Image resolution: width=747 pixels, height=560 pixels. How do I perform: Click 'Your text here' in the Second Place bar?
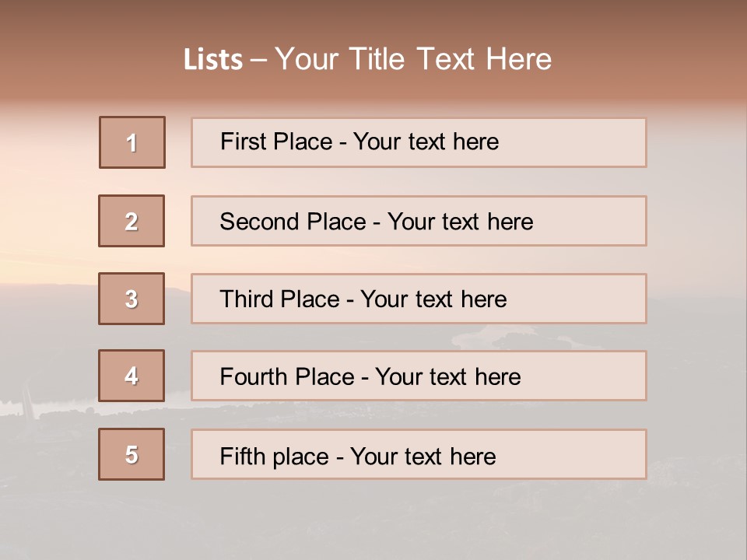(460, 222)
